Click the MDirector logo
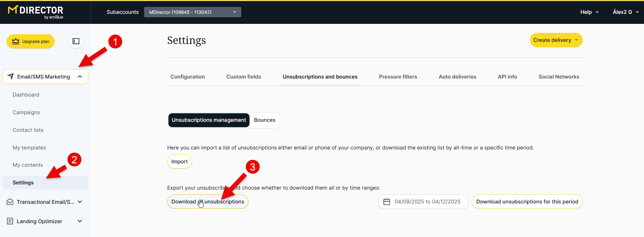The height and width of the screenshot is (237, 644). tap(36, 12)
